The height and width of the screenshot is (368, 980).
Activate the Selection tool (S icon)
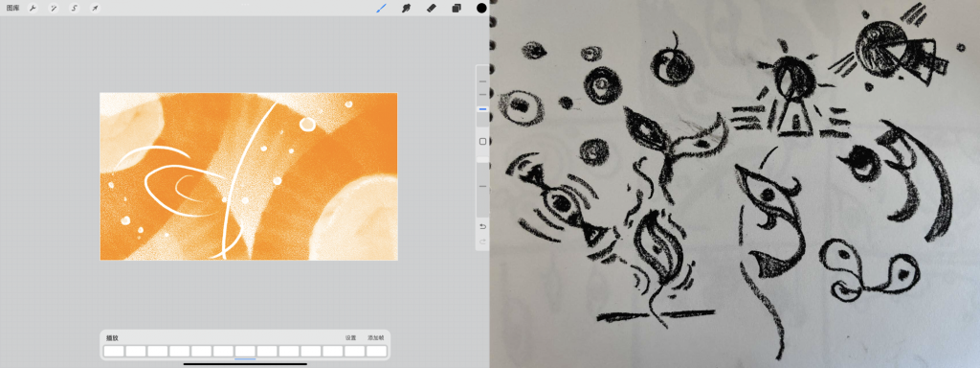coord(75,8)
